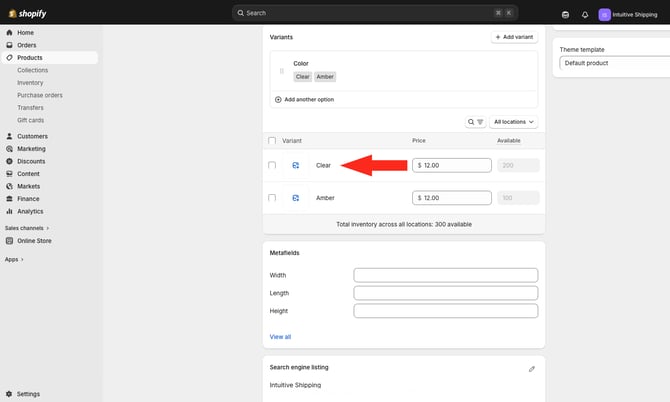Screen dimensions: 670x402
Task: Select Products in the sidebar
Action: point(50,58)
